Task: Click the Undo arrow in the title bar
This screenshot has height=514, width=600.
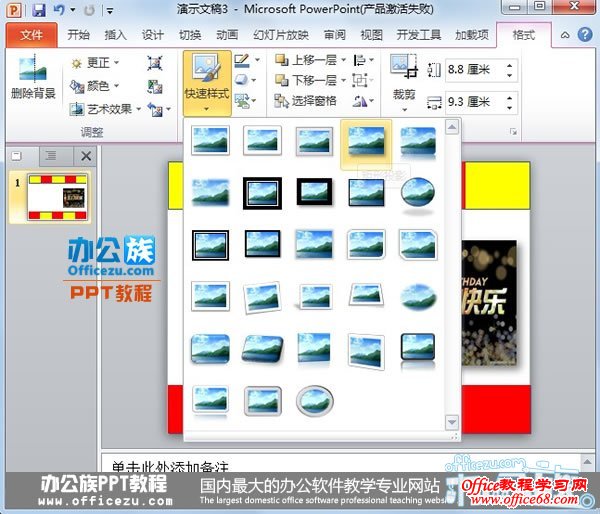Action: point(59,10)
